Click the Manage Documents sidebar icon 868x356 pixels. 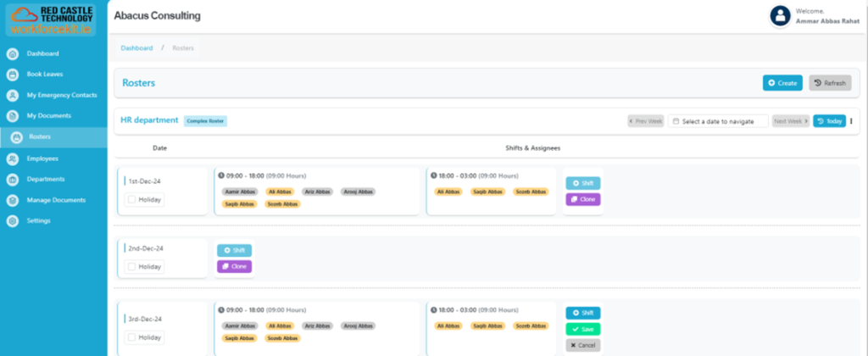[13, 201]
